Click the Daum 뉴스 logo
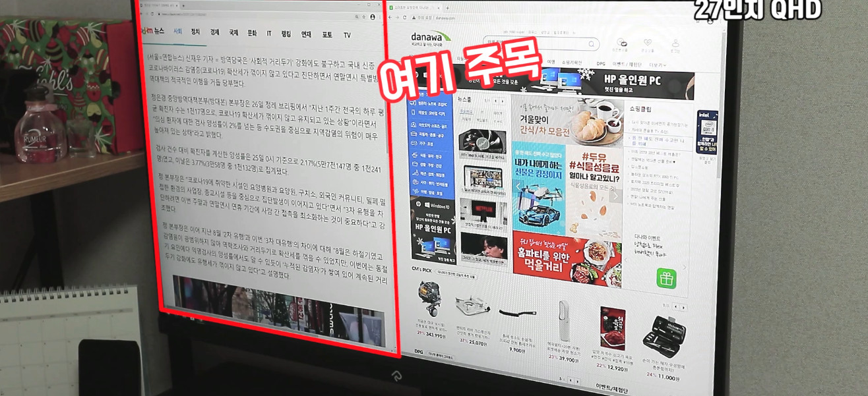This screenshot has height=396, width=868. click(x=152, y=31)
